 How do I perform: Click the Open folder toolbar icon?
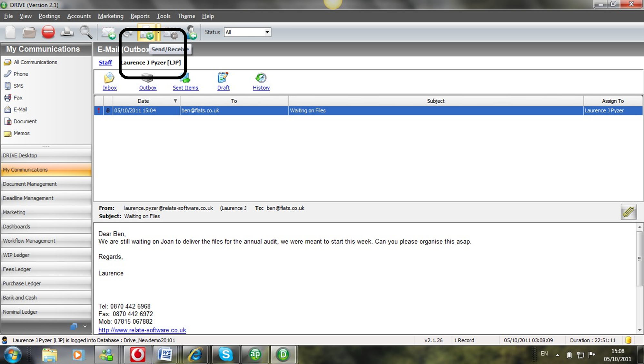(29, 32)
